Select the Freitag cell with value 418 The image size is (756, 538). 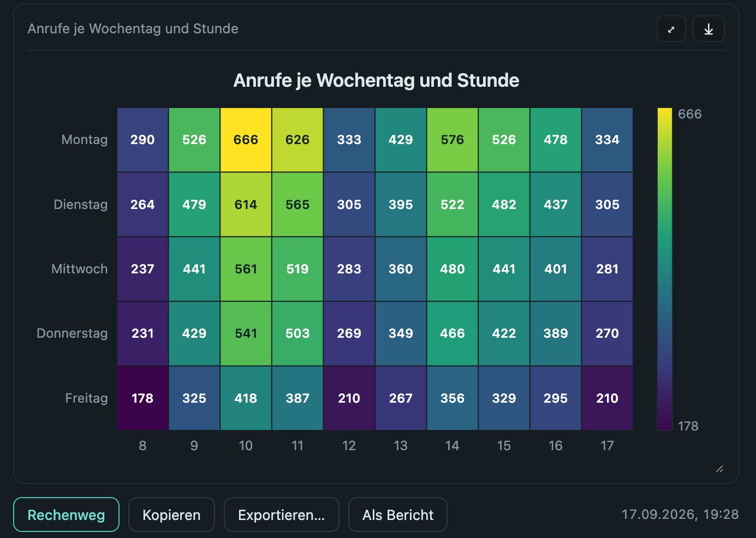coord(246,398)
